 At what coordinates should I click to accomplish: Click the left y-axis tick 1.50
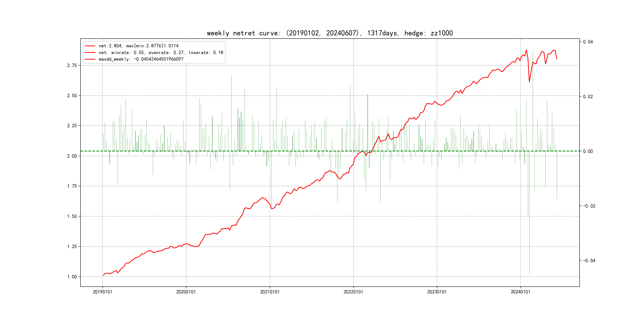click(x=72, y=216)
